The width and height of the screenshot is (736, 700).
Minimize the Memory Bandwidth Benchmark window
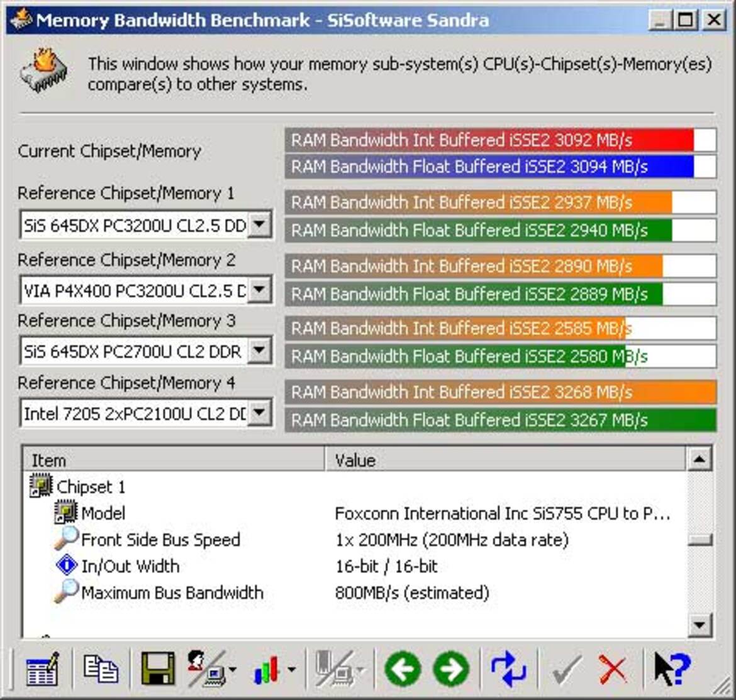[659, 19]
